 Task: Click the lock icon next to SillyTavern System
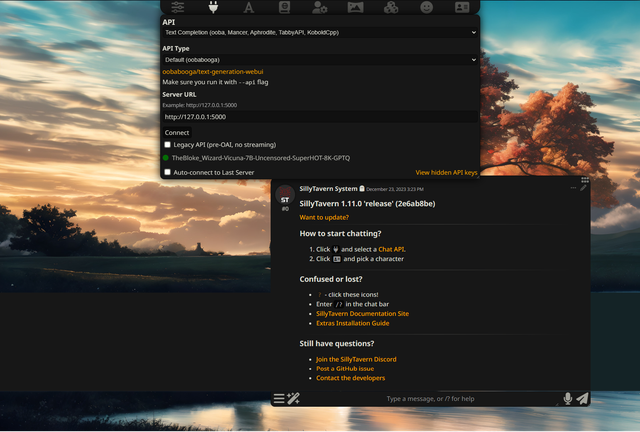pos(362,188)
